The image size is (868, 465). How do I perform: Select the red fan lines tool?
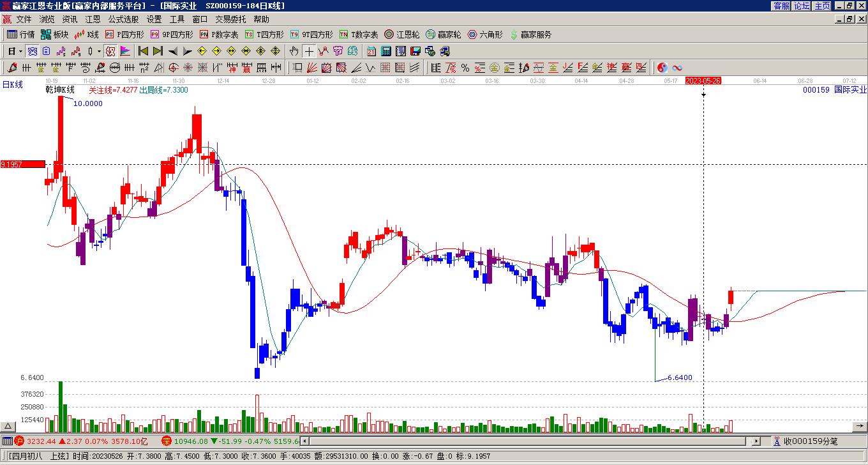pyautogui.click(x=312, y=68)
